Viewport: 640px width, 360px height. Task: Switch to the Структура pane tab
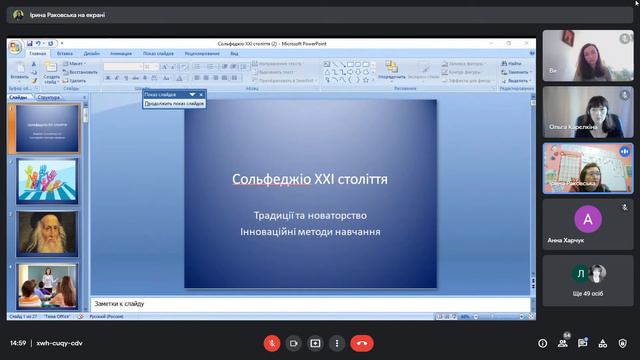(x=48, y=97)
